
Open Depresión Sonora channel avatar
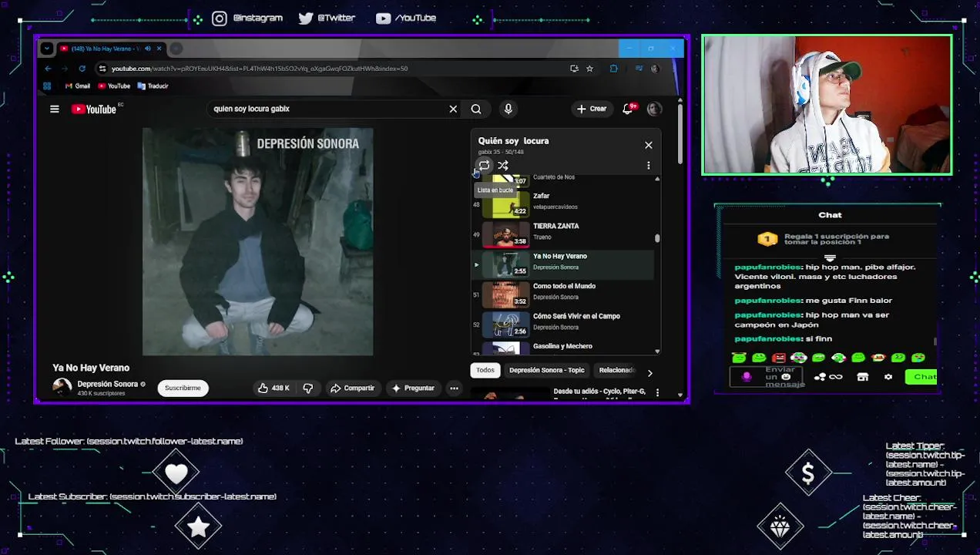[62, 388]
